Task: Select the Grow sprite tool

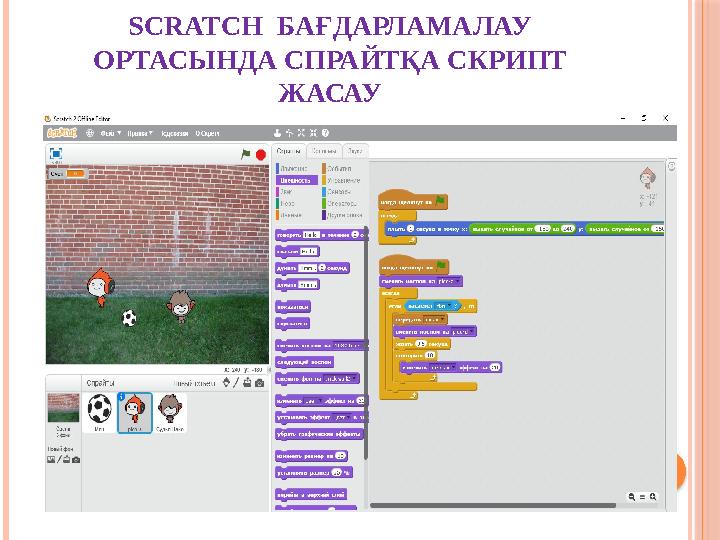Action: 301,133
